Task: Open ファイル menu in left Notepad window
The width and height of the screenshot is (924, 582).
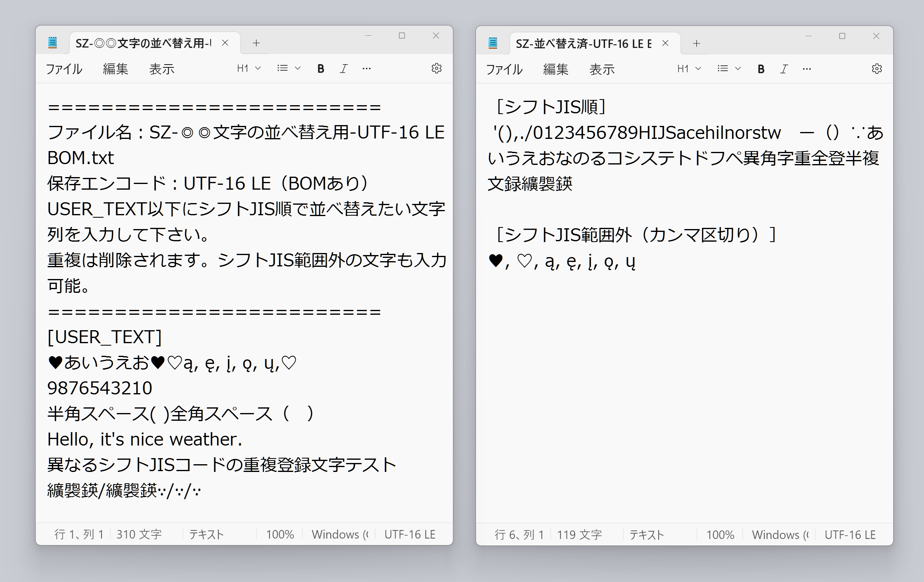Action: pyautogui.click(x=64, y=69)
